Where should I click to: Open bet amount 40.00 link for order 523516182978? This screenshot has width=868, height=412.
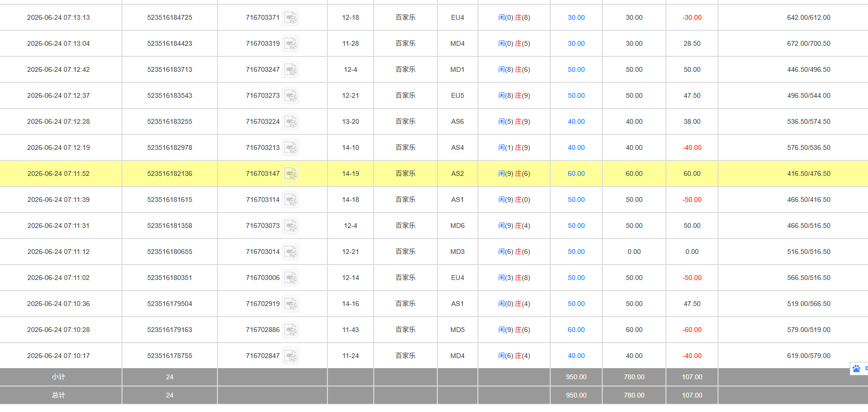(x=576, y=147)
